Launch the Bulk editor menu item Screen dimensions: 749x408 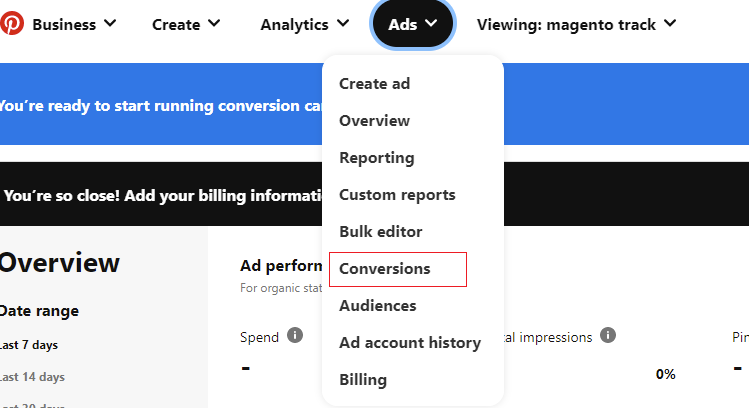coord(380,232)
